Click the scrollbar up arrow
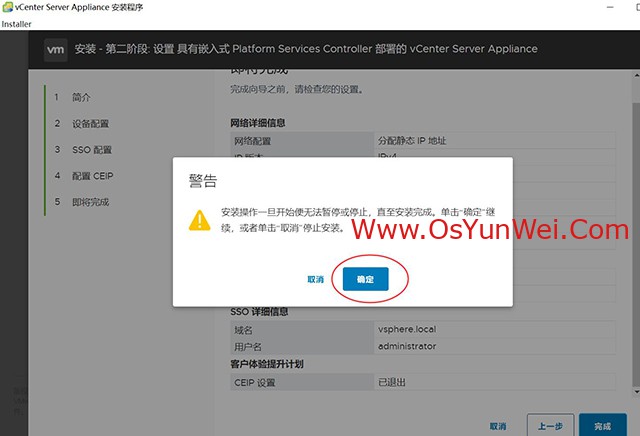This screenshot has height=436, width=640. pos(636,76)
